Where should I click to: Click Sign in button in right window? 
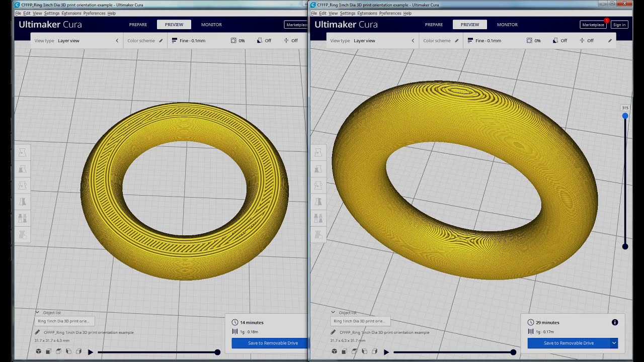[x=619, y=25]
